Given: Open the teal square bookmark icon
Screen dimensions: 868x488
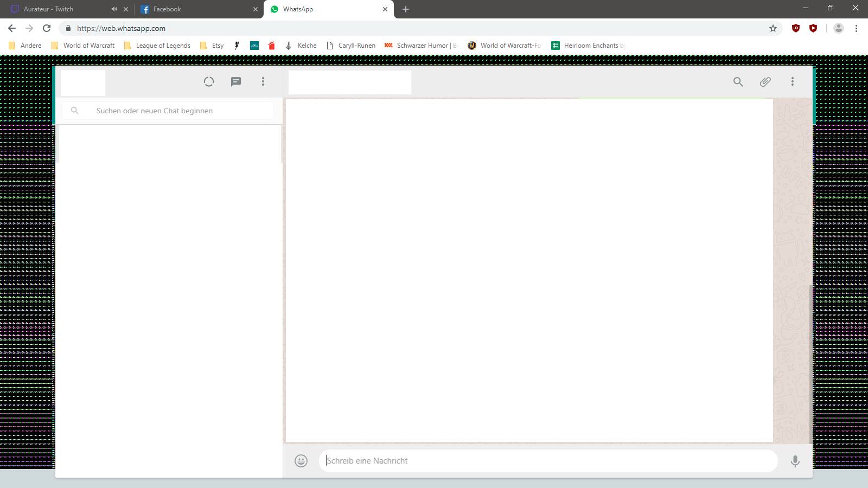Looking at the screenshot, I should pos(254,46).
